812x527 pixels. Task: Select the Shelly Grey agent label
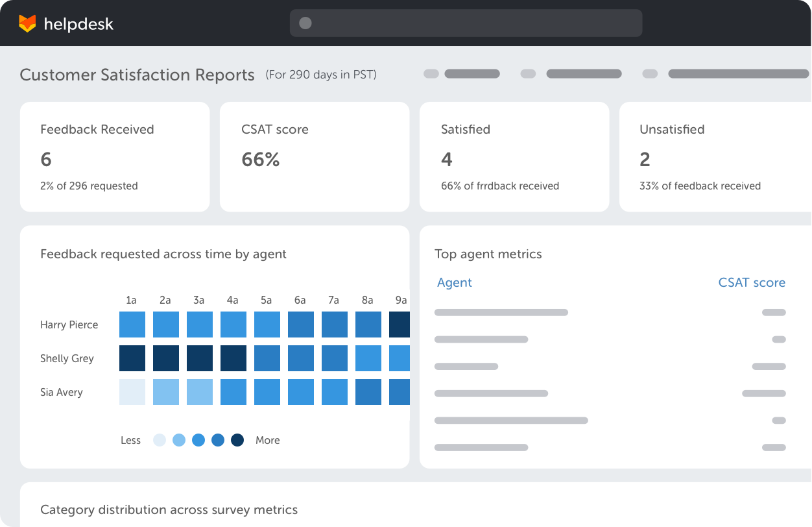67,358
